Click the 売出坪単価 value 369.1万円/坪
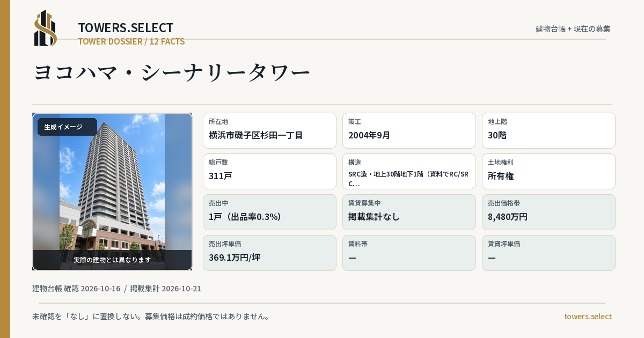644x338 pixels. [x=235, y=258]
